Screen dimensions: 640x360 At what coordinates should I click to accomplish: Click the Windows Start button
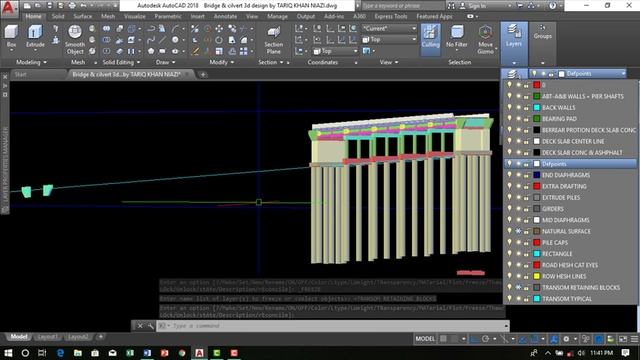[8, 353]
